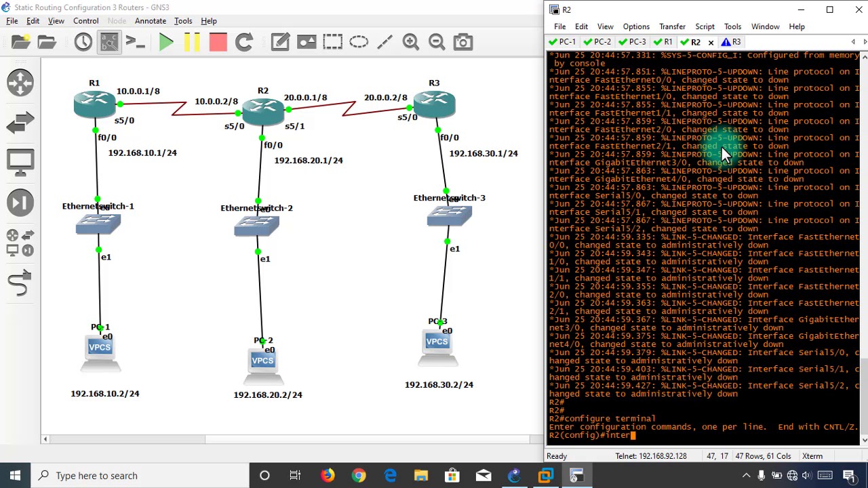Viewport: 868px width, 488px height.
Task: Click the New blank project icon
Action: click(x=21, y=42)
